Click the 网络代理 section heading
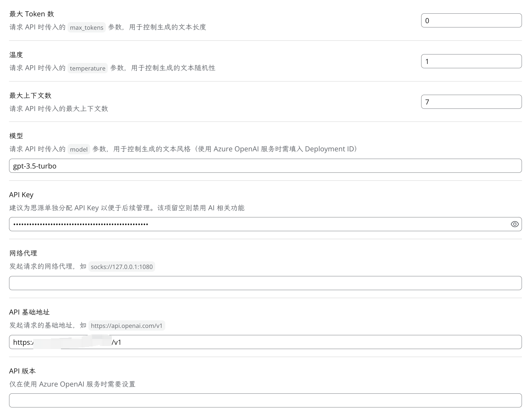This screenshot has width=532, height=412. click(23, 253)
